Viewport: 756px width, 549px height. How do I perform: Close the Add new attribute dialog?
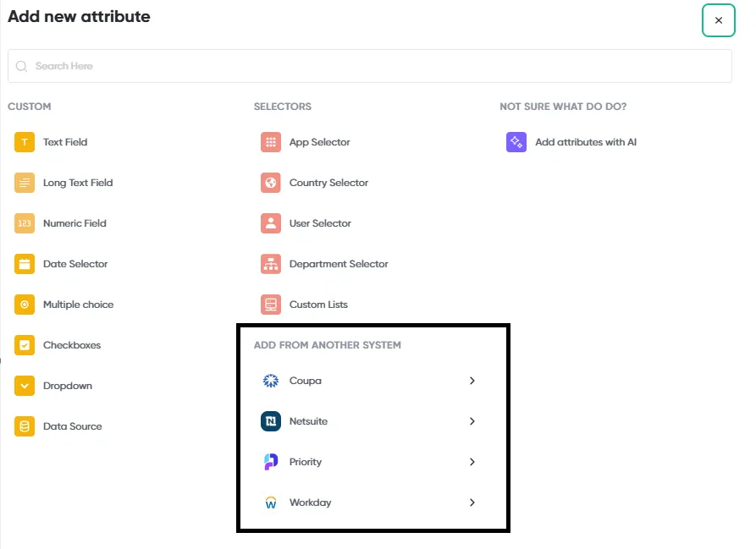[x=719, y=20]
